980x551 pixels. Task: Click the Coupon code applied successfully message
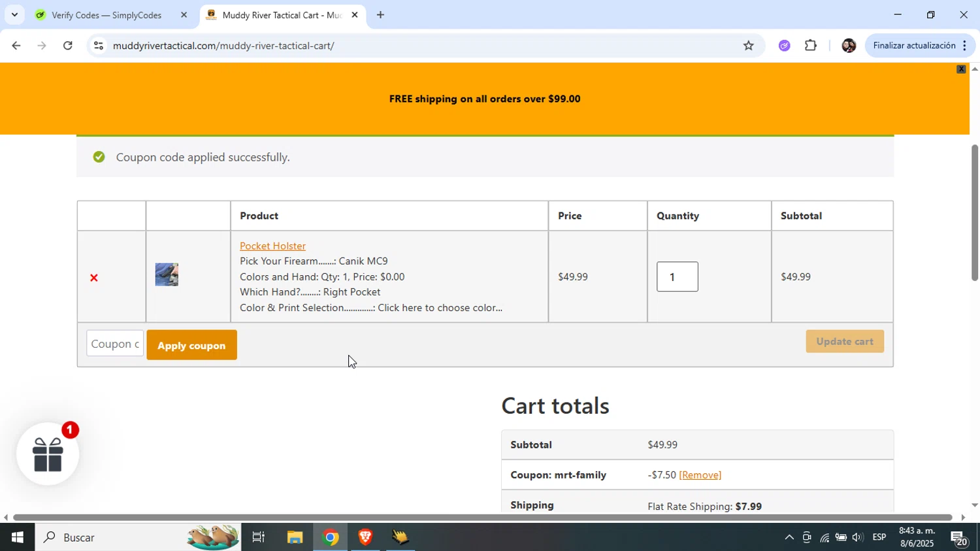203,157
